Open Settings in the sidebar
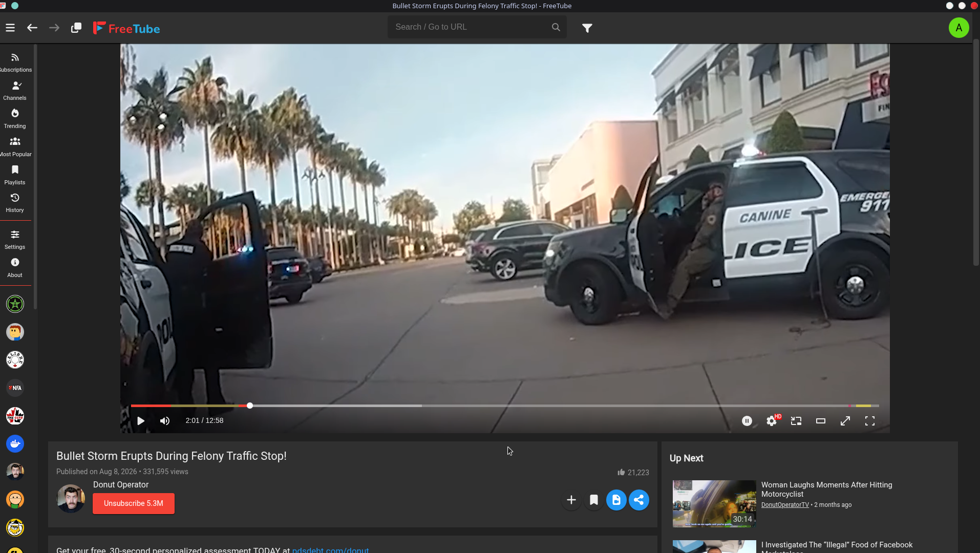 [15, 240]
